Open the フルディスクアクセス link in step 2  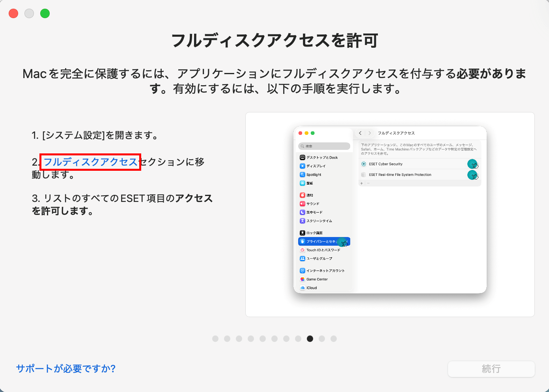click(x=90, y=162)
